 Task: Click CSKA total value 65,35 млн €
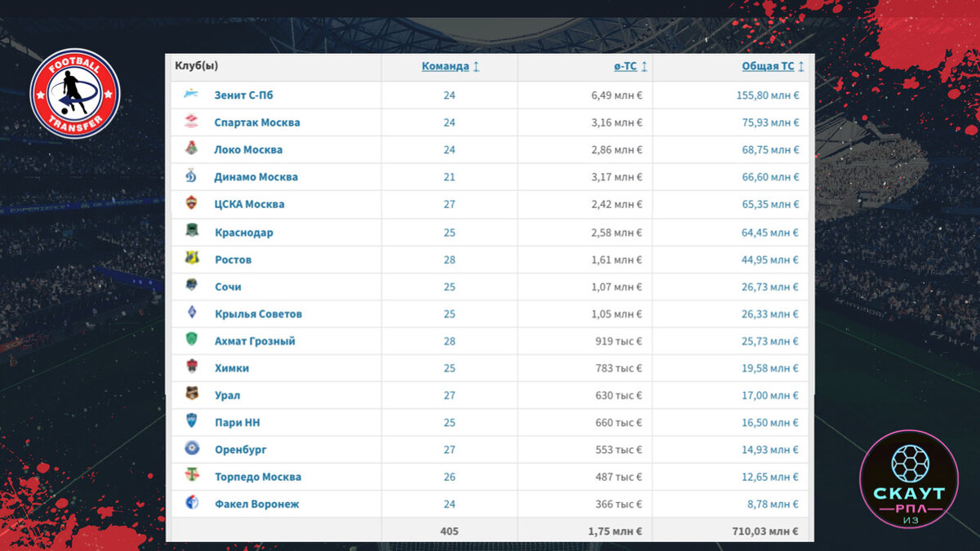pyautogui.click(x=771, y=204)
